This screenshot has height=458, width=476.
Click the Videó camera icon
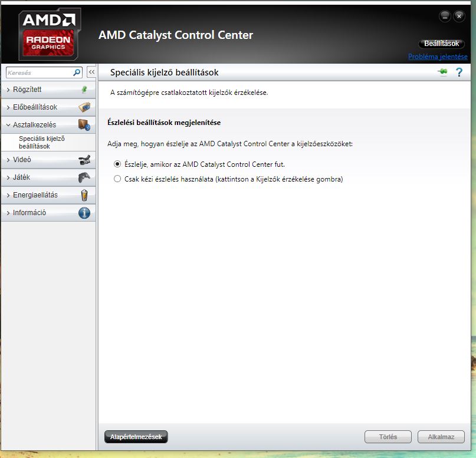[x=84, y=160]
